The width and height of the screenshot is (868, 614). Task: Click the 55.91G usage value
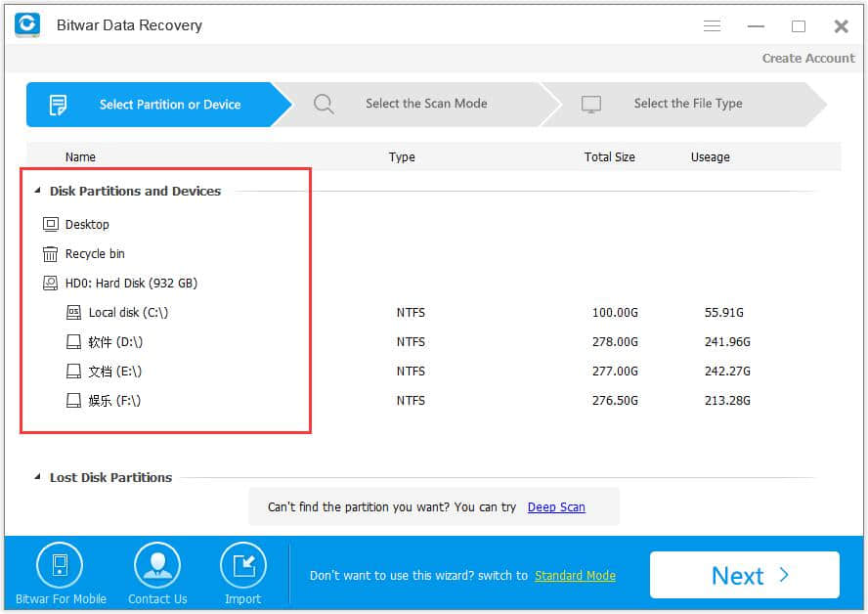[724, 312]
